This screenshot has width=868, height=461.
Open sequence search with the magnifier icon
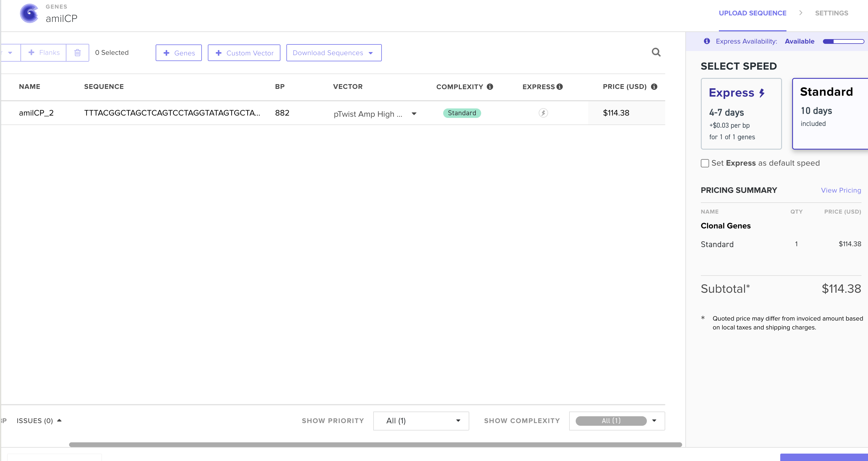656,52
